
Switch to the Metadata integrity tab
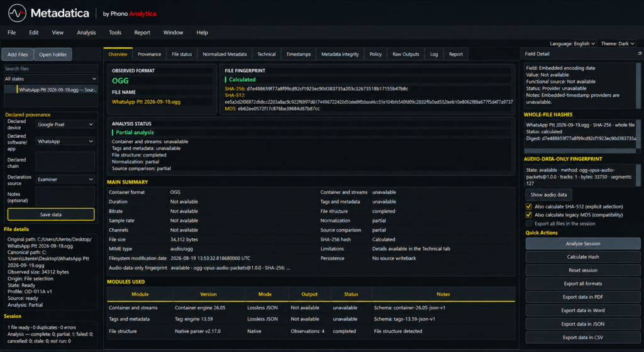[x=340, y=54]
